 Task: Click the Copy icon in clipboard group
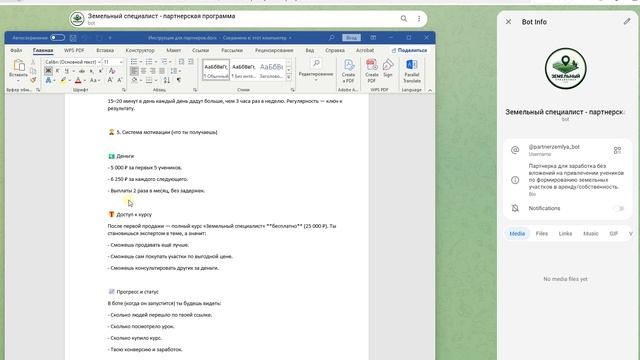pos(33,71)
